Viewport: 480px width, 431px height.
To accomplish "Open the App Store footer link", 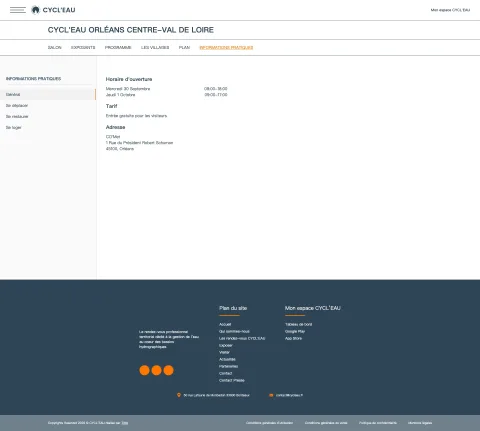I will 293,338.
